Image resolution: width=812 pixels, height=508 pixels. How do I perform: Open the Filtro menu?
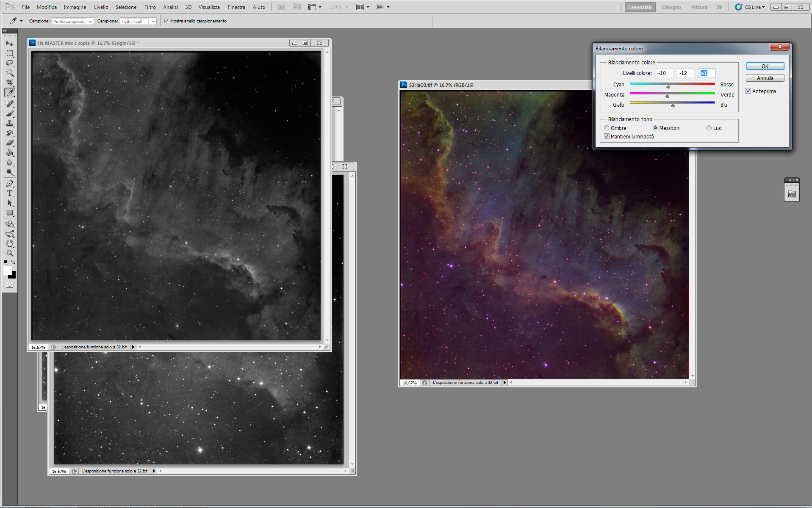tap(150, 7)
